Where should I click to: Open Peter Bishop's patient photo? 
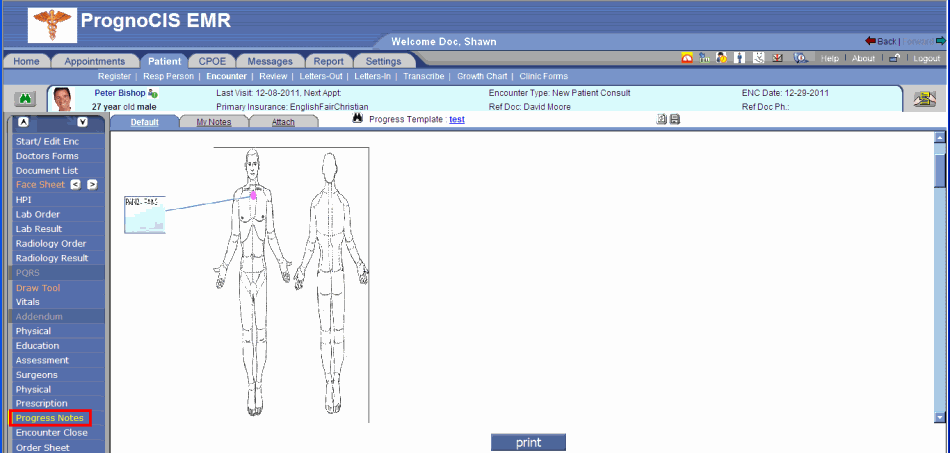coord(62,99)
